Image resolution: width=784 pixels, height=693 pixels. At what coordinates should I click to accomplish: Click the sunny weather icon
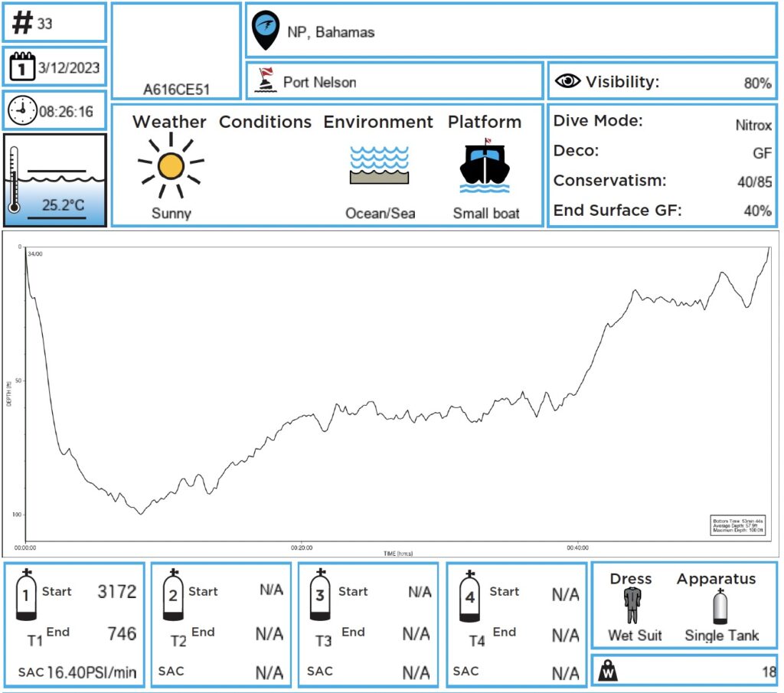coord(171,165)
